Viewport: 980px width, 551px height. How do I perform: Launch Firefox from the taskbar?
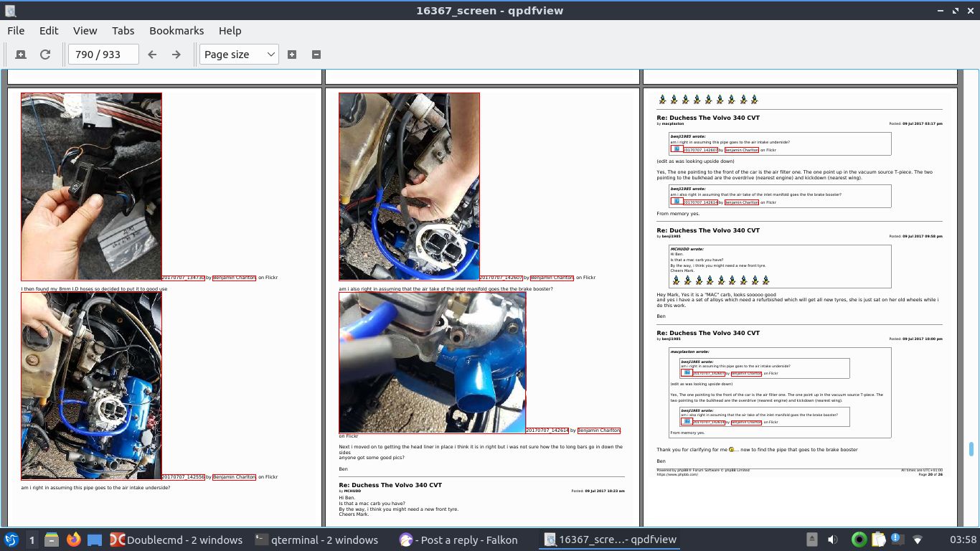73,540
